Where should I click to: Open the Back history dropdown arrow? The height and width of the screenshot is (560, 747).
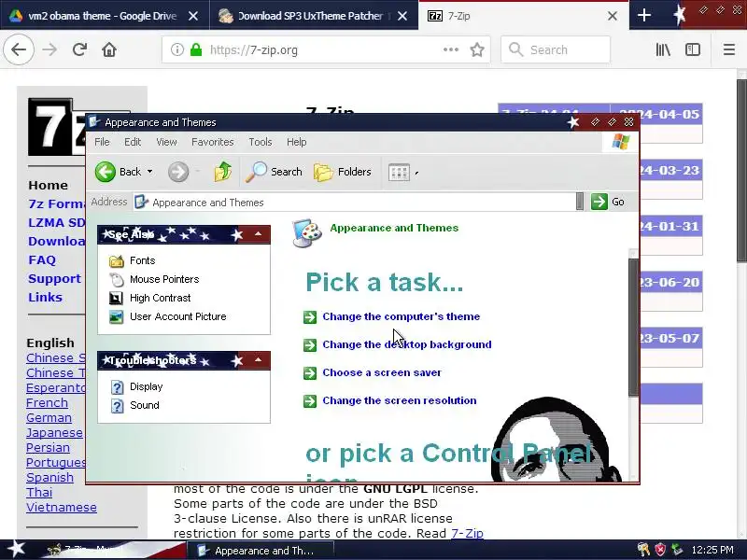pyautogui.click(x=150, y=172)
